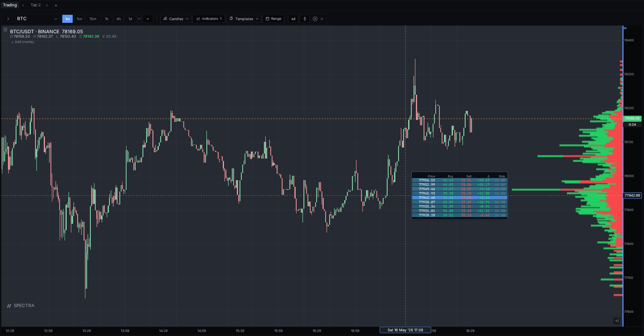Switch to the 1h timeframe
The width and height of the screenshot is (644, 336).
pos(107,19)
